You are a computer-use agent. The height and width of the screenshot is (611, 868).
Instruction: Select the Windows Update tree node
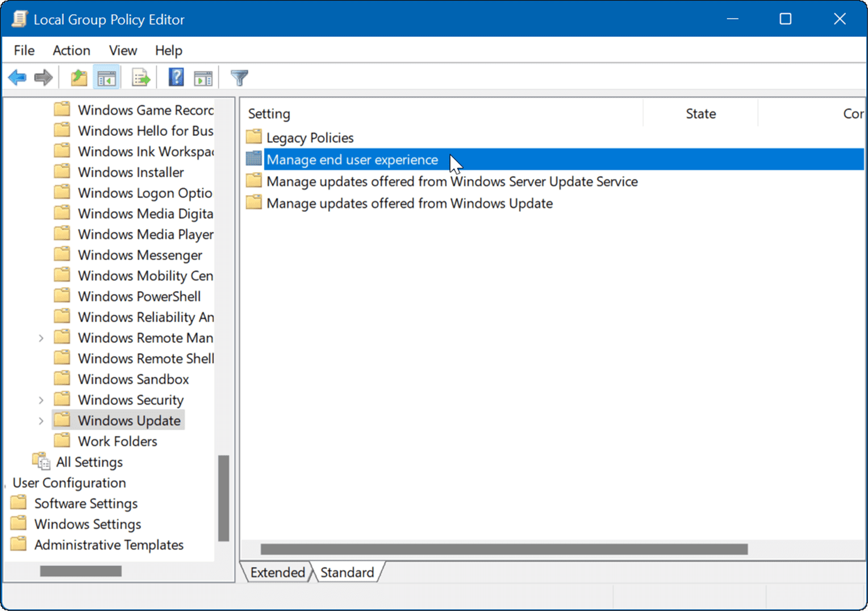[x=129, y=420]
